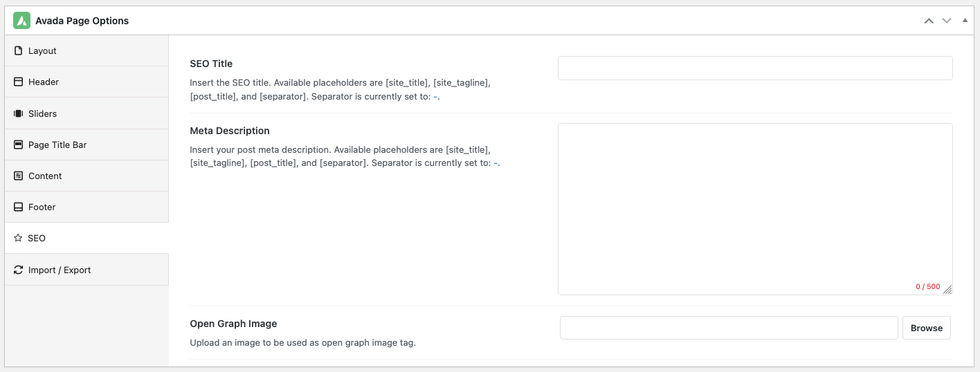Click the SEO Title separator link
Screen dimensions: 980x372
[435, 96]
